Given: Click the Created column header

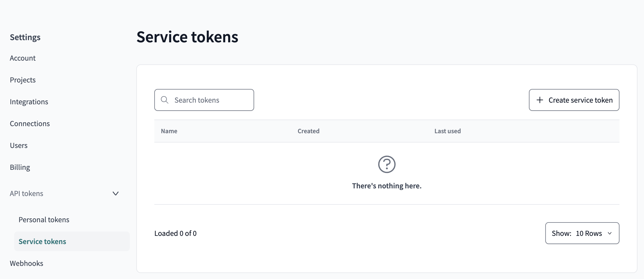Looking at the screenshot, I should (308, 131).
